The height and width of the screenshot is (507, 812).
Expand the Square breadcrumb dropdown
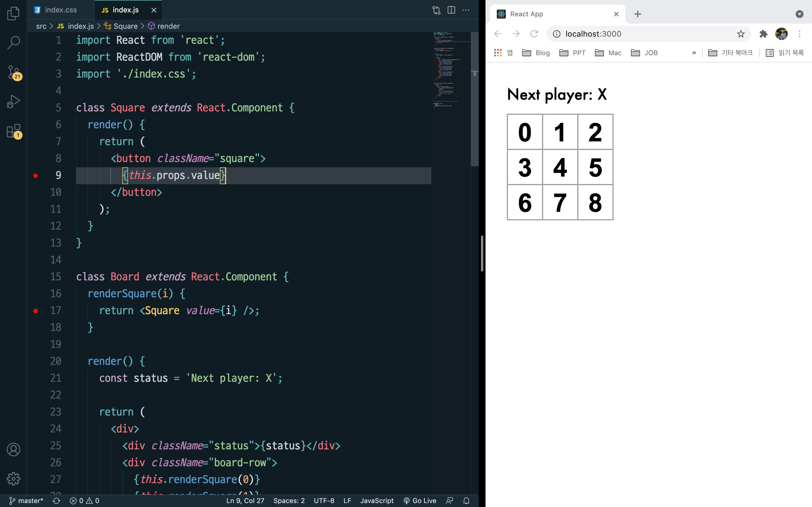[125, 26]
